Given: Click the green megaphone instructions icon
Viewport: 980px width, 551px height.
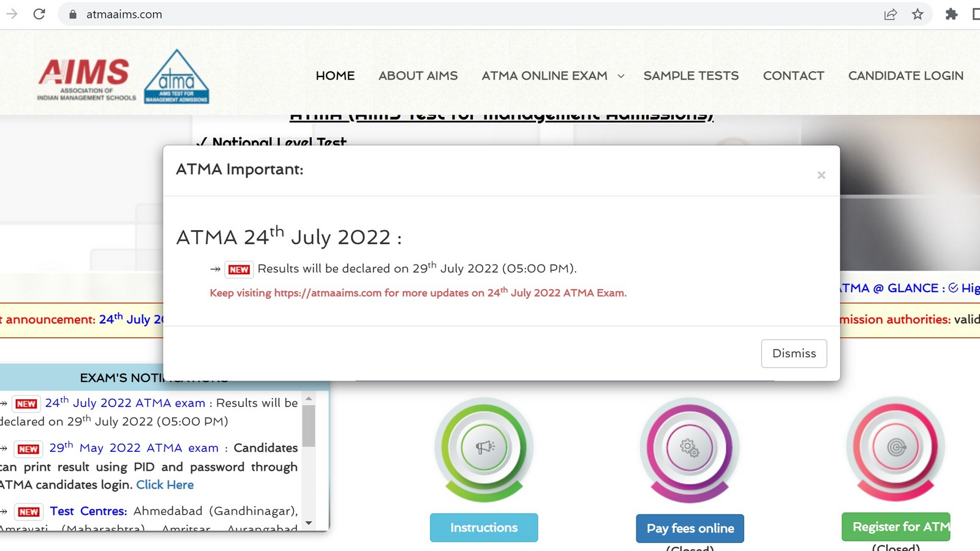Looking at the screenshot, I should pos(484,448).
